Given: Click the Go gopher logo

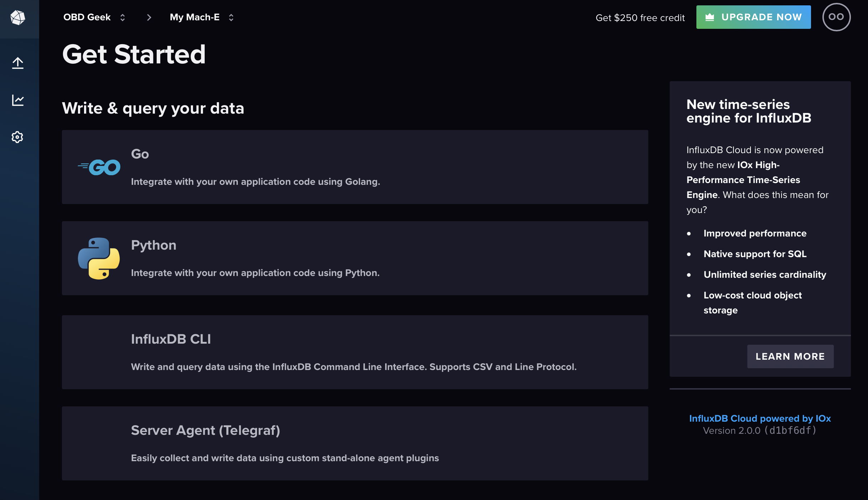Looking at the screenshot, I should click(x=99, y=167).
